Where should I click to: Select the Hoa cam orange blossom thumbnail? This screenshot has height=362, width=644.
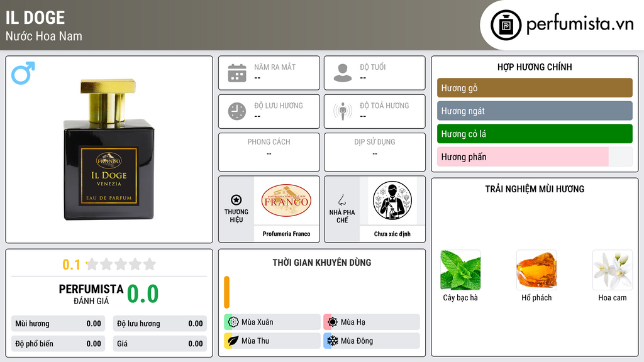coord(613,270)
